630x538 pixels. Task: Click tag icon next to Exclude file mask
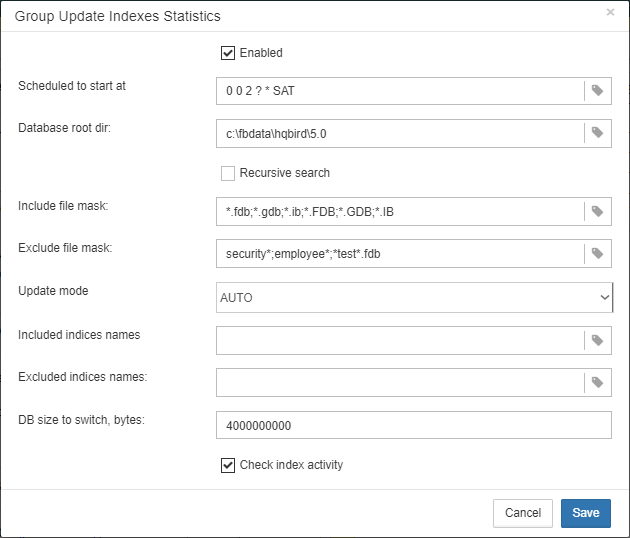click(x=597, y=254)
